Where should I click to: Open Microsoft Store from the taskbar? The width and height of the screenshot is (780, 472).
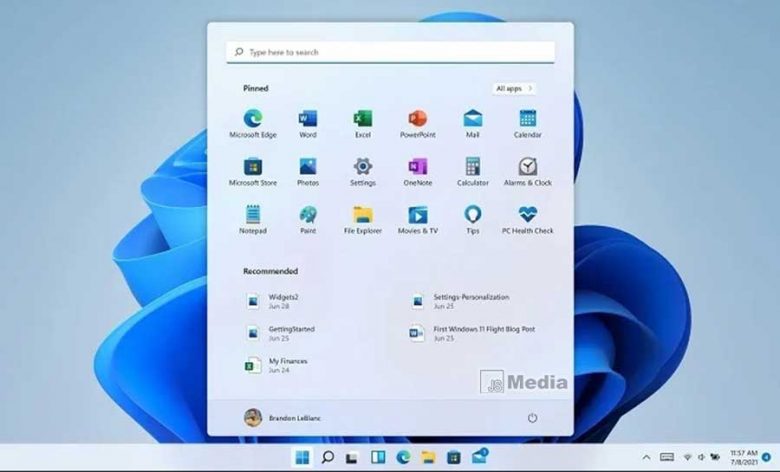point(454,457)
